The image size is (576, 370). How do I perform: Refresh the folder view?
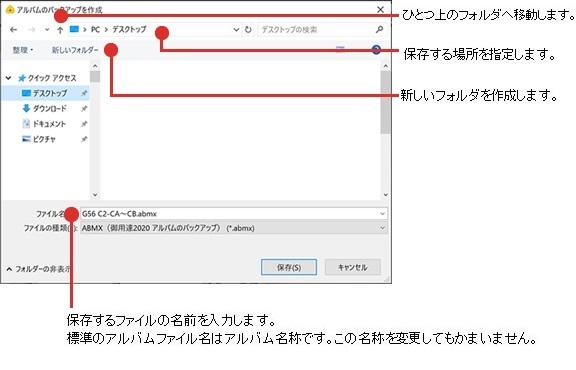click(x=248, y=29)
